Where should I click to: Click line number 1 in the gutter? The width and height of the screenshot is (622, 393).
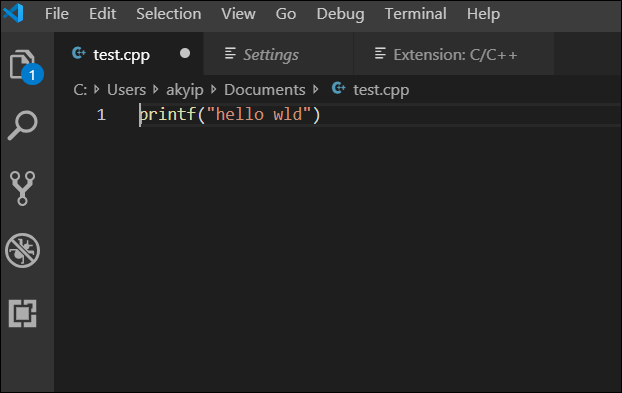pos(101,115)
